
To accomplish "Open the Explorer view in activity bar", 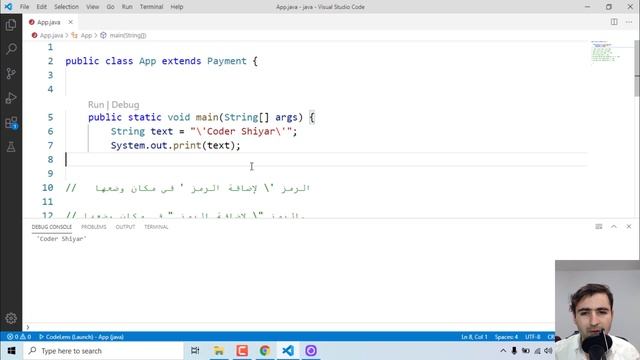I will point(11,25).
